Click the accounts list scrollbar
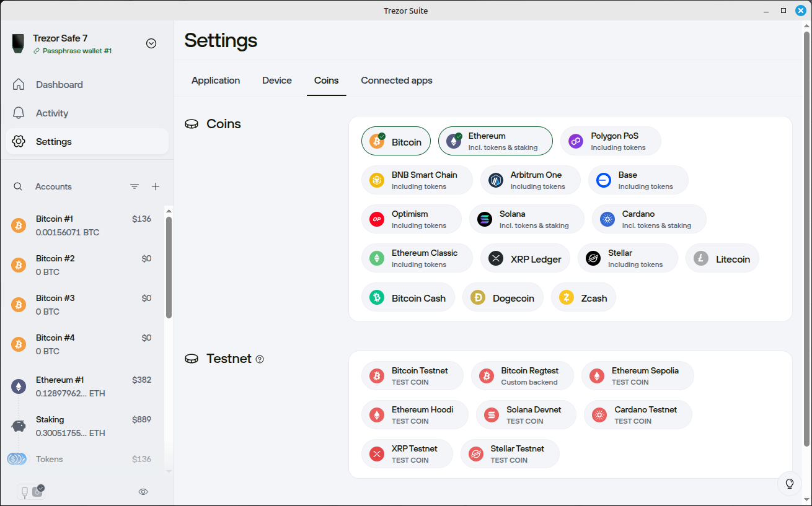The width and height of the screenshot is (812, 506). (169, 268)
